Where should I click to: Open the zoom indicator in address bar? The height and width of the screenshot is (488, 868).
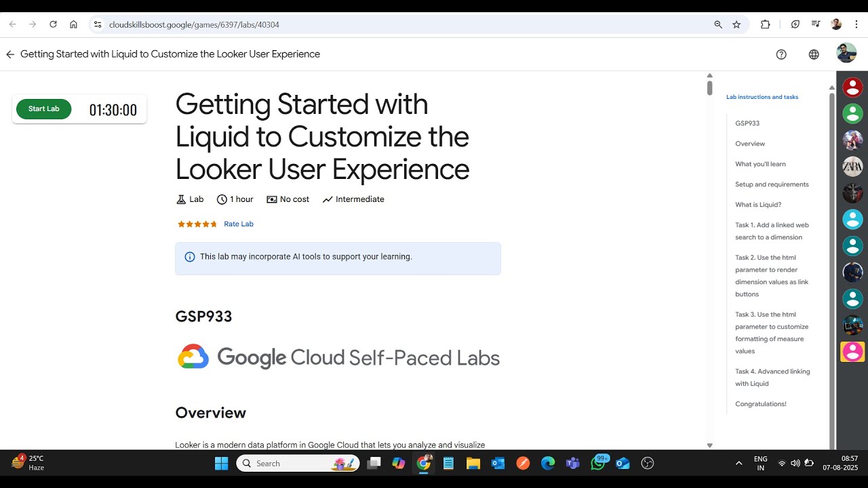tap(718, 24)
